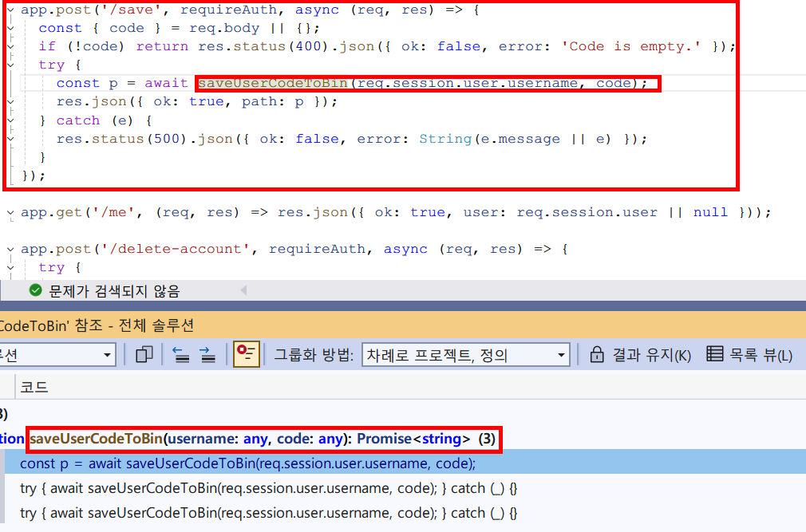Click the list icon beside 목록 뷰(L)
Image resolution: width=806 pixels, height=532 pixels.
point(714,354)
